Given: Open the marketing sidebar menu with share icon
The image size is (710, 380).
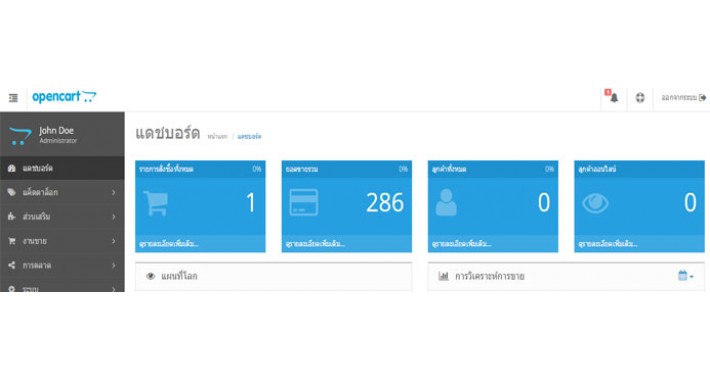Looking at the screenshot, I should coord(62,265).
